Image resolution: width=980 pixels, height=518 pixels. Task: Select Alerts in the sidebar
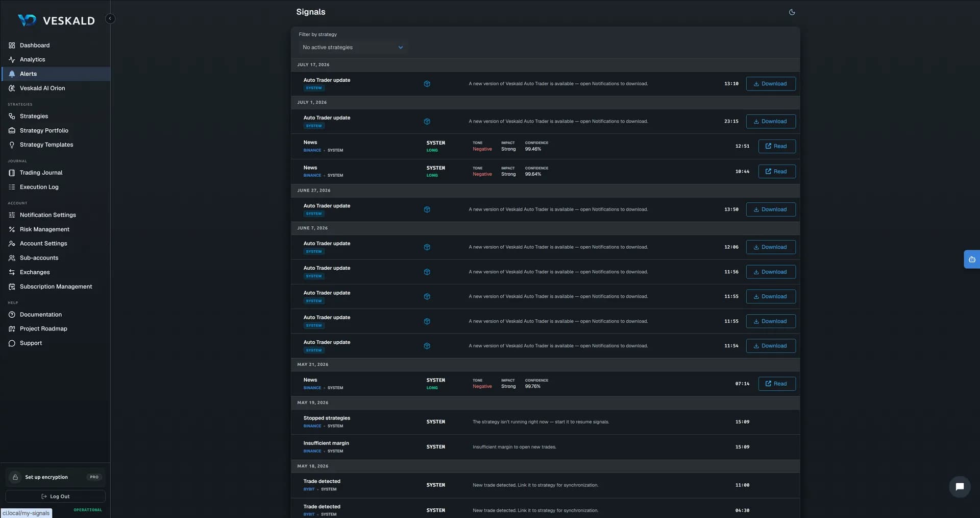tap(55, 74)
